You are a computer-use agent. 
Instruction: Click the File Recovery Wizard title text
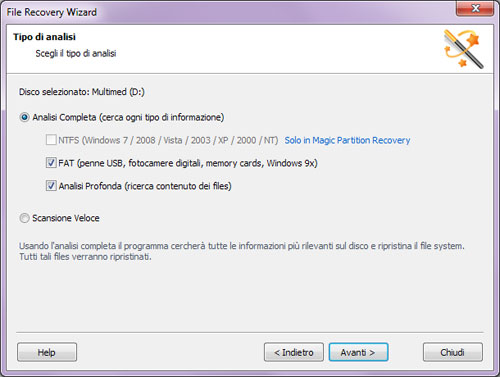tap(52, 12)
